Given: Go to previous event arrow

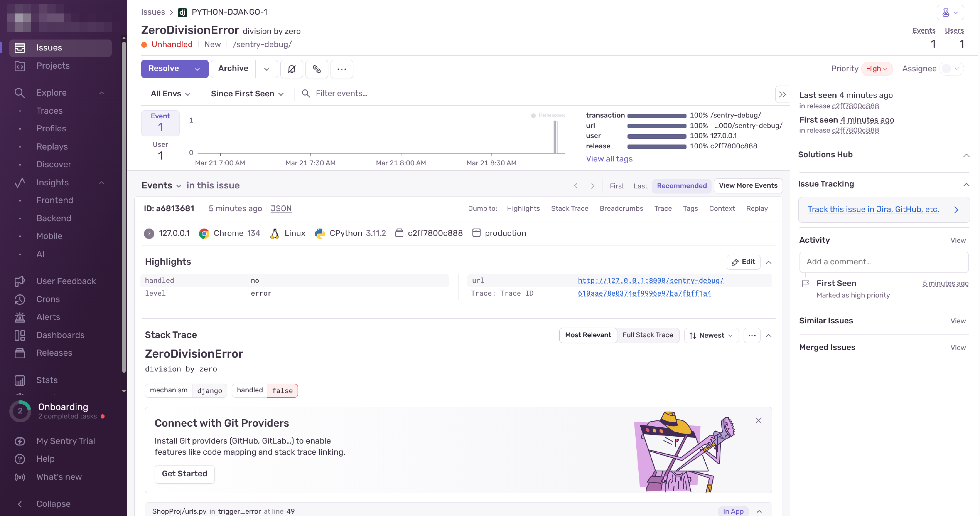Looking at the screenshot, I should (576, 186).
